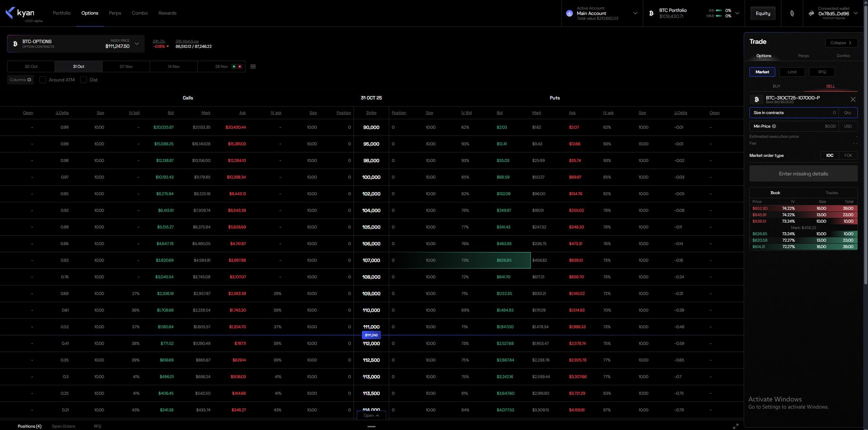
Task: Go to the Perps nav tab in header
Action: (x=115, y=13)
